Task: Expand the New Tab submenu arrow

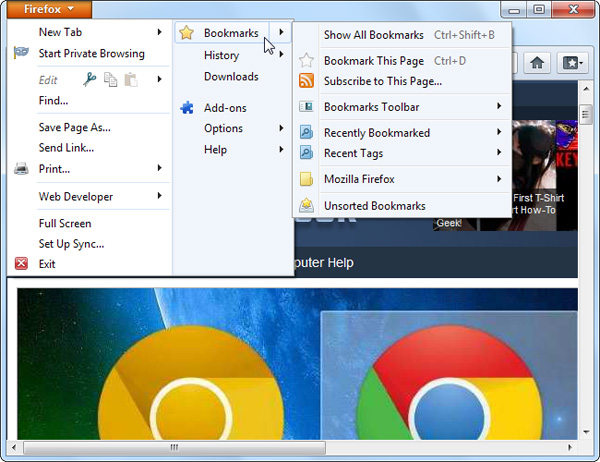Action: click(160, 32)
